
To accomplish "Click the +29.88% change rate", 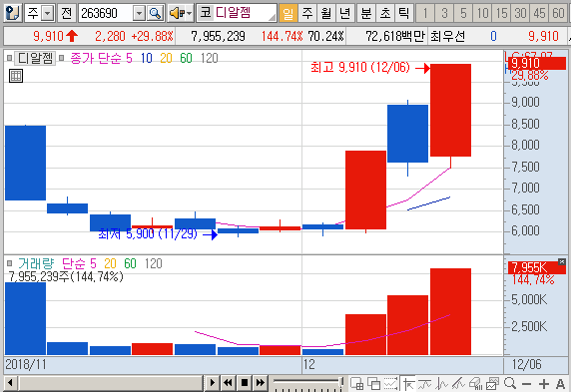I will tap(152, 36).
